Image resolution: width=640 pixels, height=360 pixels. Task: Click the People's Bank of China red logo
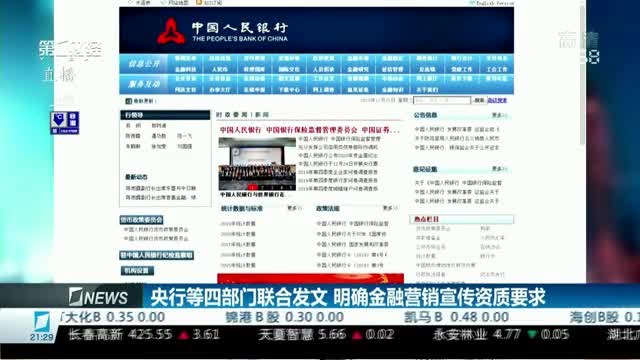[171, 31]
